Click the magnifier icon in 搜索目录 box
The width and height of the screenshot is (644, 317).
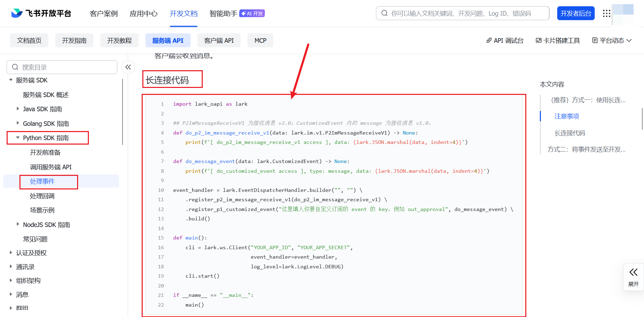[x=15, y=67]
